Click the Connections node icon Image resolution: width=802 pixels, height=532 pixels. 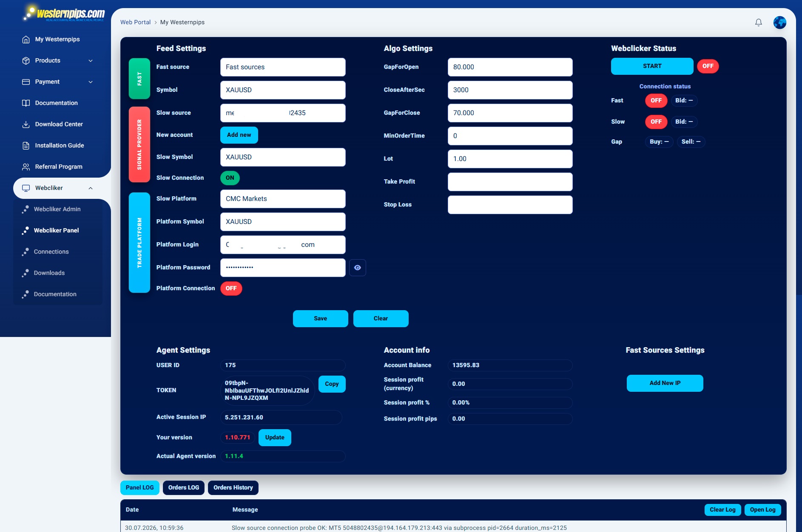coord(26,252)
